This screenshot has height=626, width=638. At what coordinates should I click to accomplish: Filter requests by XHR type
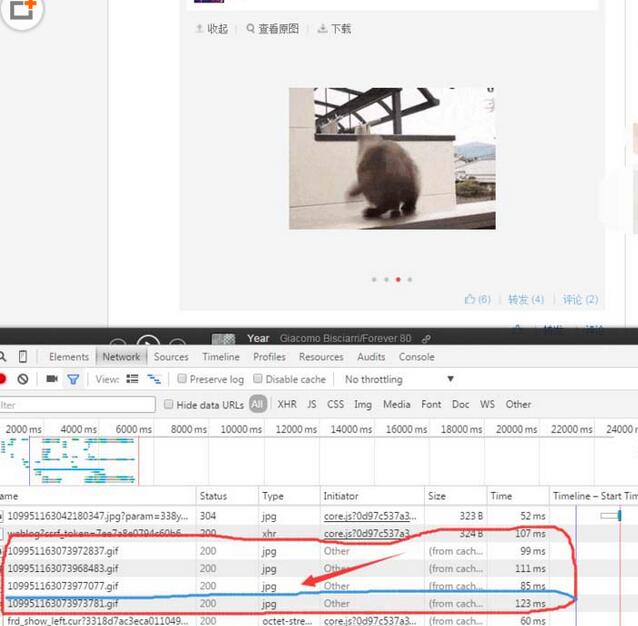(287, 404)
